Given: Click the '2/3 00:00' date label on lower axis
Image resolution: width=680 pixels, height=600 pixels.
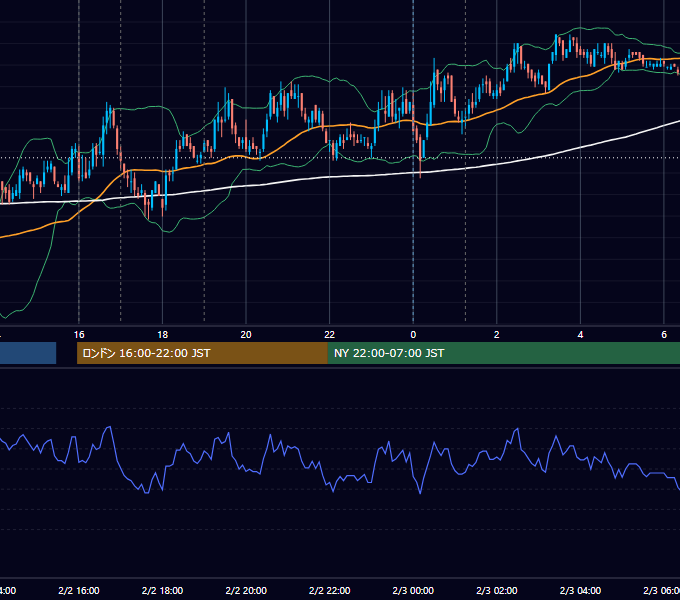Looking at the screenshot, I should 413,590.
